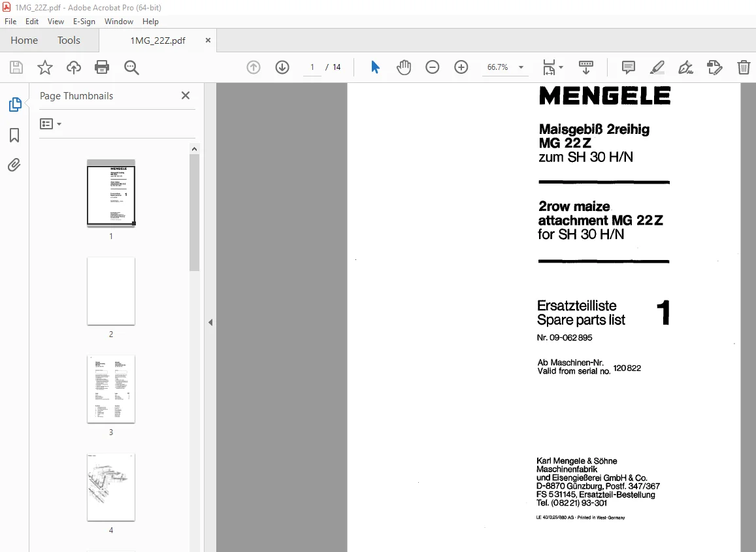Click thumbnails panel scroll up arrow

pos(194,149)
